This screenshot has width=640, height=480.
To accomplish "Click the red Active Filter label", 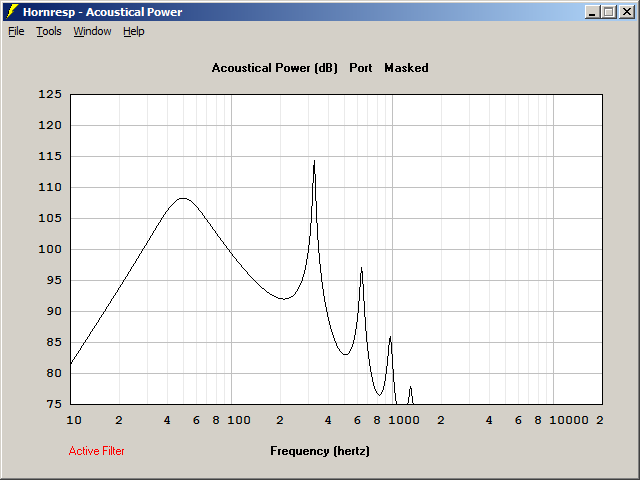I will [96, 451].
